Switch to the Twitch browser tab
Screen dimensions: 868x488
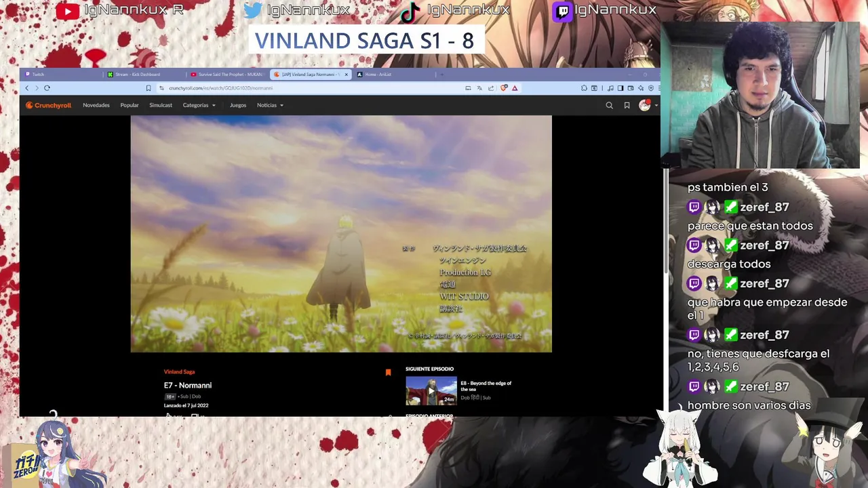pyautogui.click(x=61, y=75)
